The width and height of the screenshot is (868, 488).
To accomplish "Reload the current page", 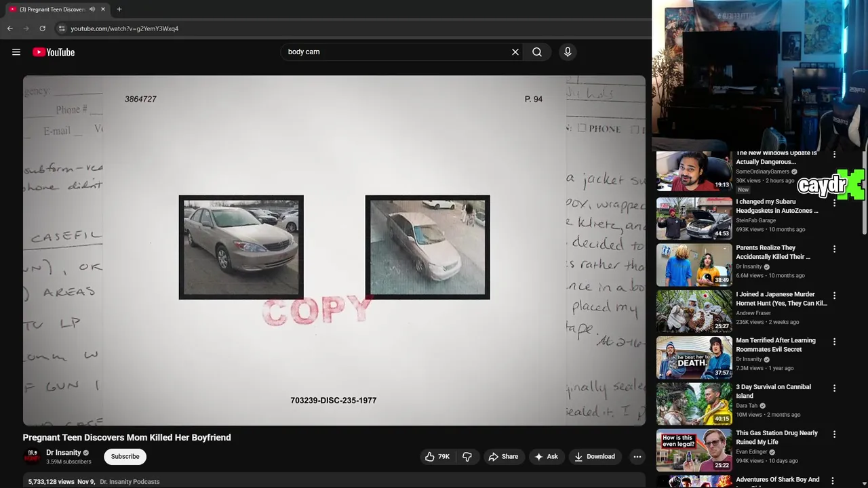I will (42, 28).
